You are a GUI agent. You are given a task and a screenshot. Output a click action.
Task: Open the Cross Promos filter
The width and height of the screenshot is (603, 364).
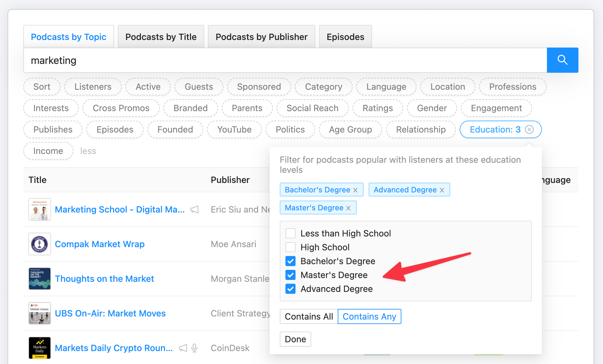[x=121, y=108]
